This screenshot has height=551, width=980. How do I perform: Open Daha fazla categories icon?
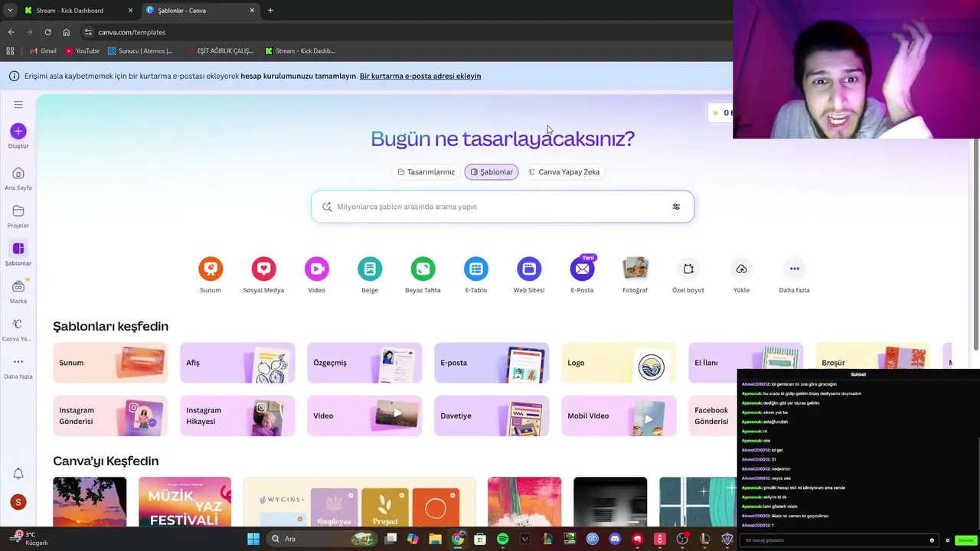pyautogui.click(x=794, y=269)
